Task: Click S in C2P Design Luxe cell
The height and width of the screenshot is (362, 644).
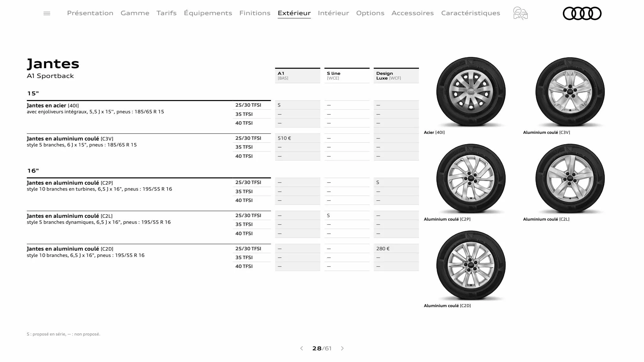Action: 378,182
